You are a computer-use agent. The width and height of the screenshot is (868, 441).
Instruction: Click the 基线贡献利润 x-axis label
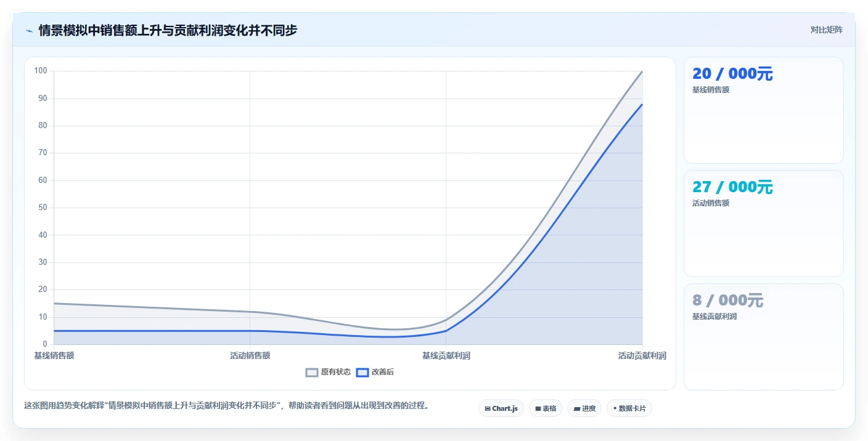click(x=446, y=356)
